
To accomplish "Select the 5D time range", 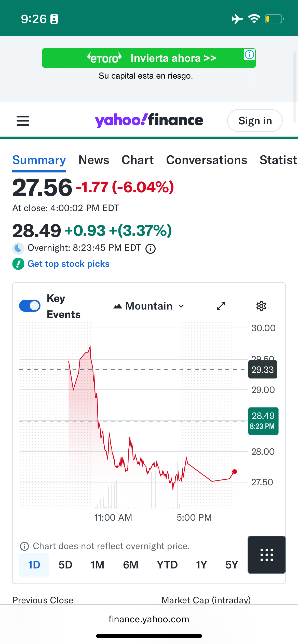I will [65, 565].
